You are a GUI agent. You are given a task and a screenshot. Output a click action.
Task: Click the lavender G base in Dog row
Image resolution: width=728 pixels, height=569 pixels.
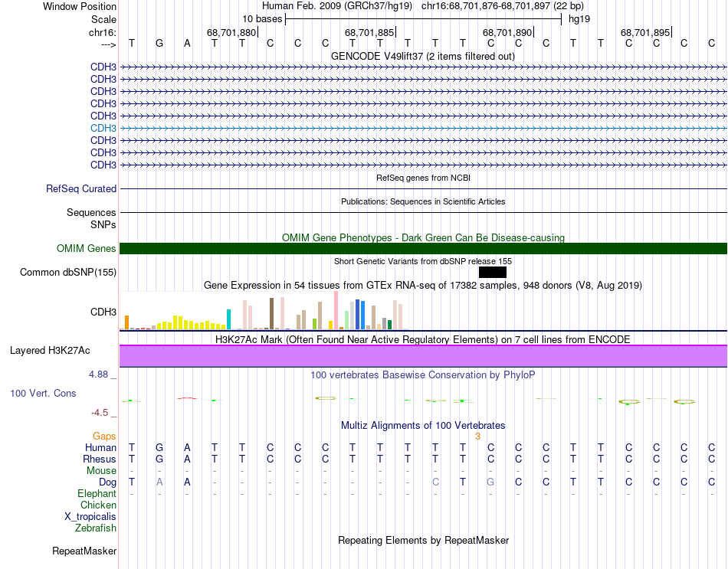(x=490, y=482)
